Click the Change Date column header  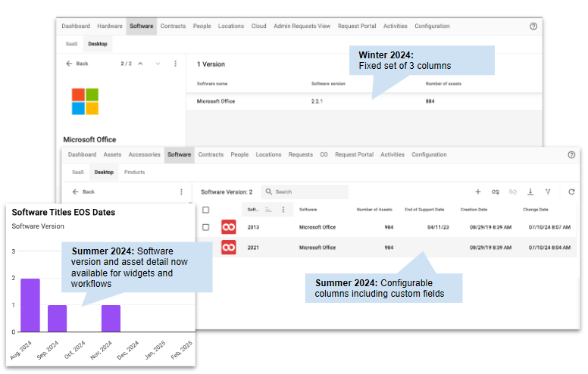[x=536, y=210]
